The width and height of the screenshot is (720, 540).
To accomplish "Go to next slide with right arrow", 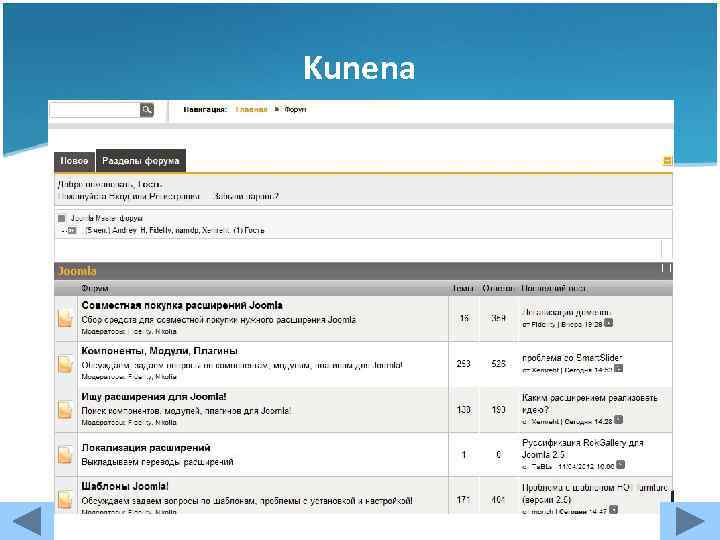I will tap(690, 521).
